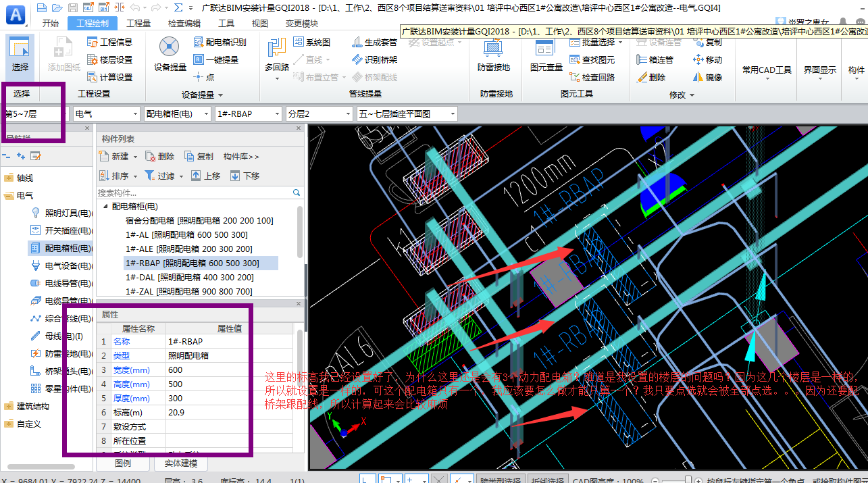Click 生成套管 generate sleeve tool

375,42
